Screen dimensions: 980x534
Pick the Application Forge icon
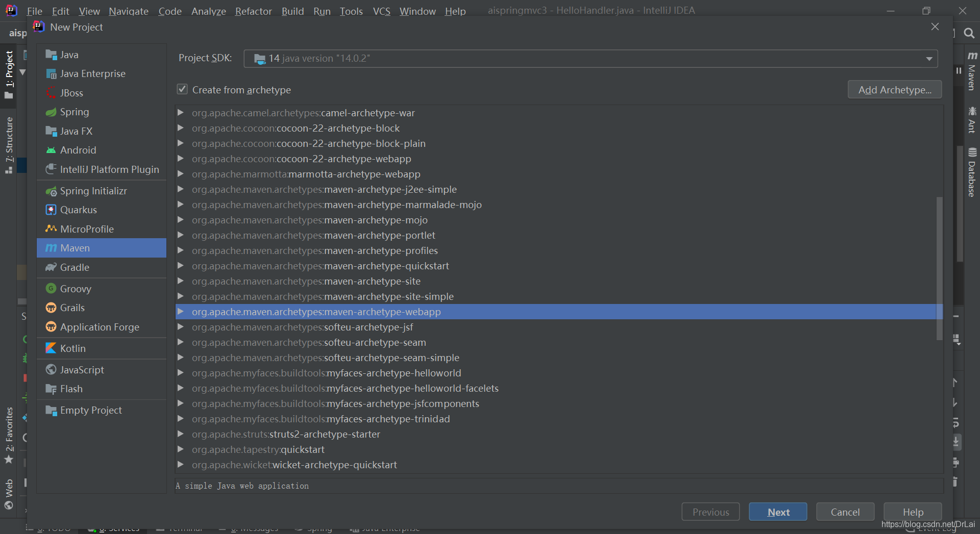click(x=51, y=327)
